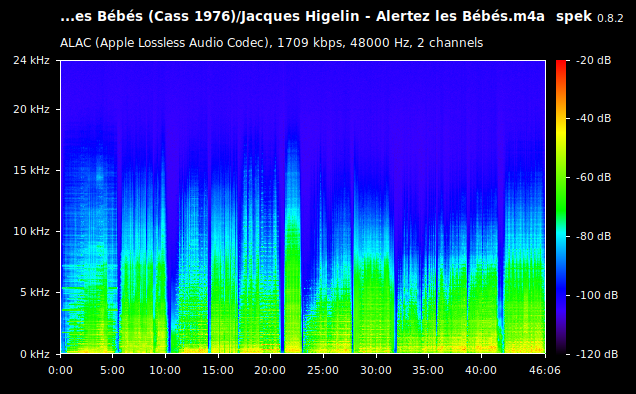This screenshot has height=394, width=636.
Task: Click the '10:00' time axis label
Action: tap(165, 370)
